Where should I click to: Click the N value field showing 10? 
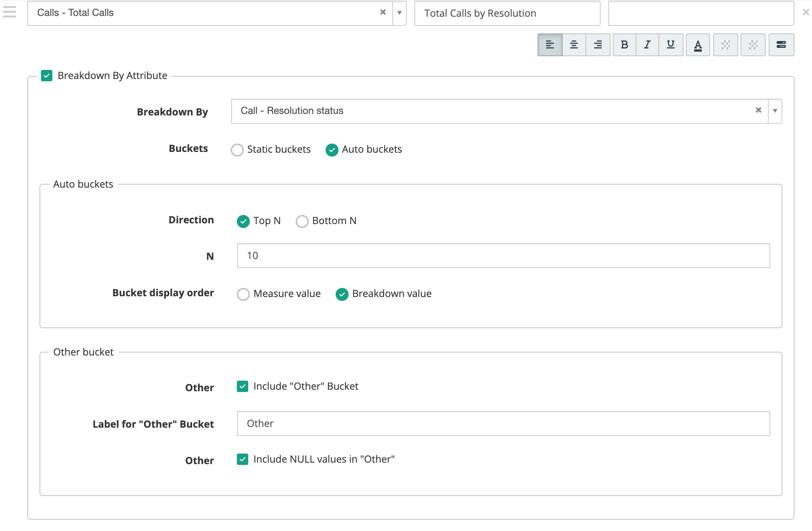tap(504, 256)
